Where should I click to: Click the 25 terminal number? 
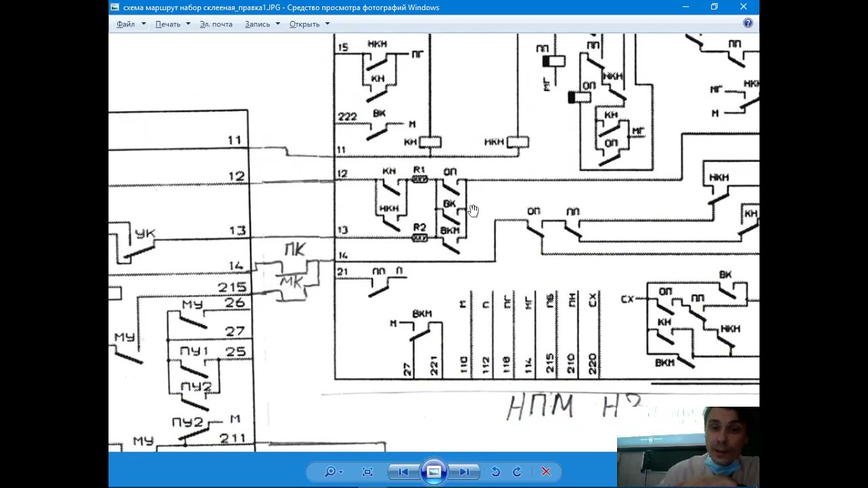click(x=235, y=351)
